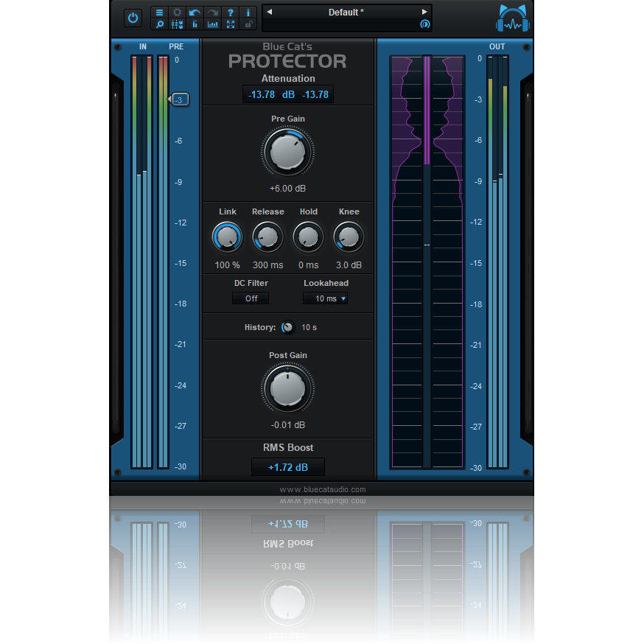The width and height of the screenshot is (644, 644).
Task: Click the power button to bypass the plugin
Action: coord(133,18)
